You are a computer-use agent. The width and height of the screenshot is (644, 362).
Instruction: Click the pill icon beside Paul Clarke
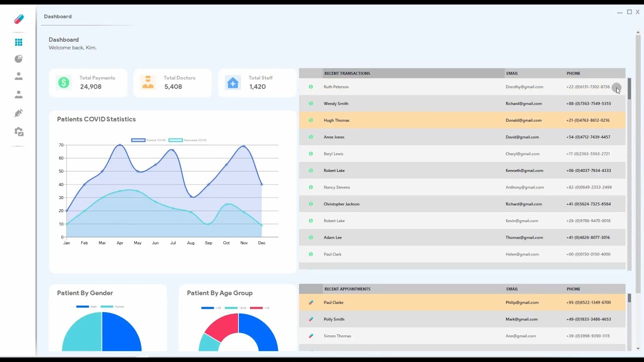311,303
